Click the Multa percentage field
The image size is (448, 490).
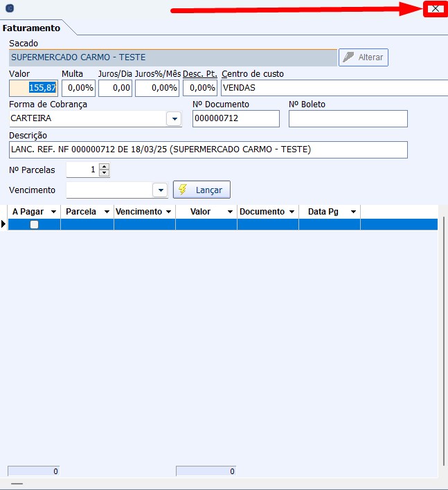click(78, 88)
